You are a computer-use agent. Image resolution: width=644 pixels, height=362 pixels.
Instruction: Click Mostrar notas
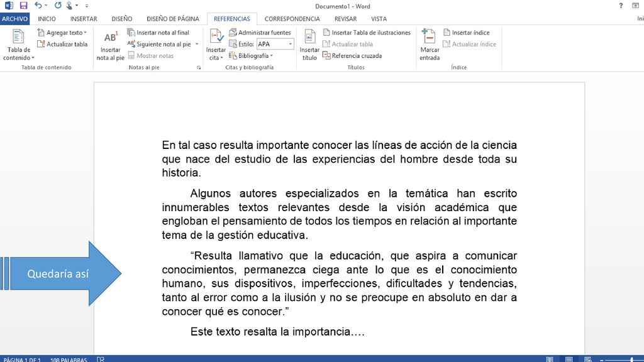151,55
